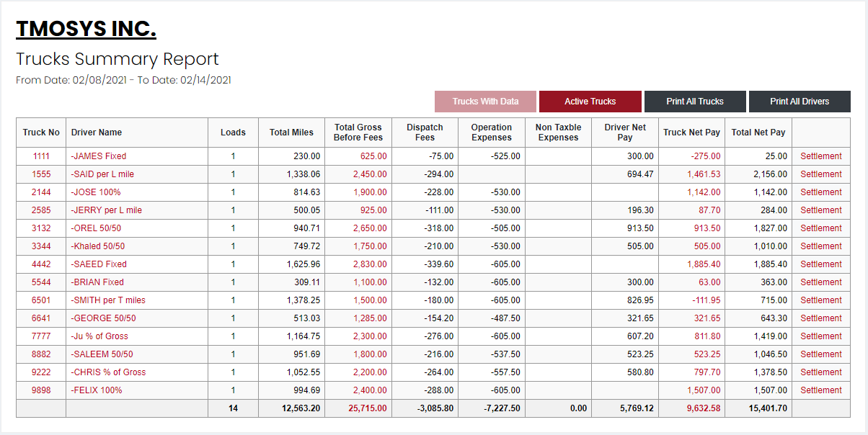Open Settlement for truck 3344

click(x=820, y=246)
